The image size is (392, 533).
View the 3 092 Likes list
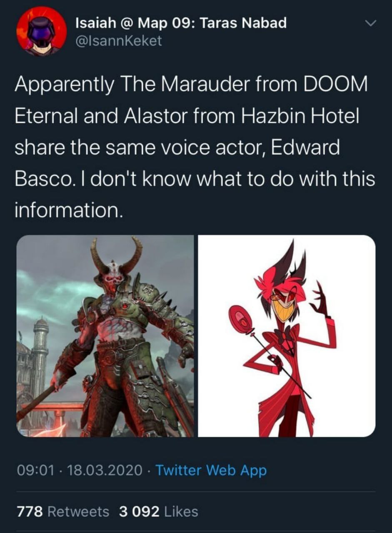tap(158, 511)
